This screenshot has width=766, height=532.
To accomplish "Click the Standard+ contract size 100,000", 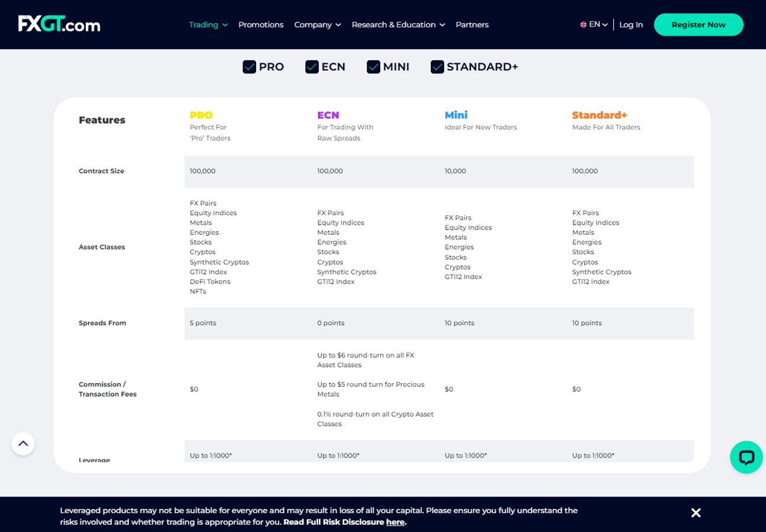I will [585, 171].
